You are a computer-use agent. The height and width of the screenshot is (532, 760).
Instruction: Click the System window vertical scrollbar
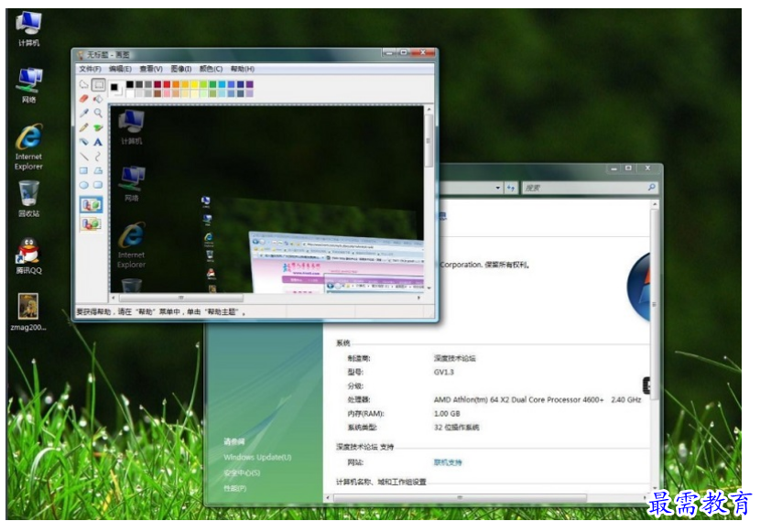[655, 304]
